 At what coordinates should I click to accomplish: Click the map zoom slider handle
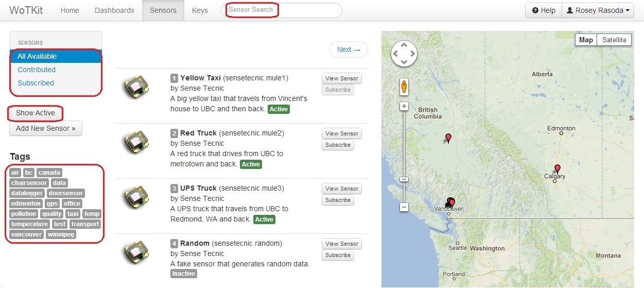click(404, 179)
